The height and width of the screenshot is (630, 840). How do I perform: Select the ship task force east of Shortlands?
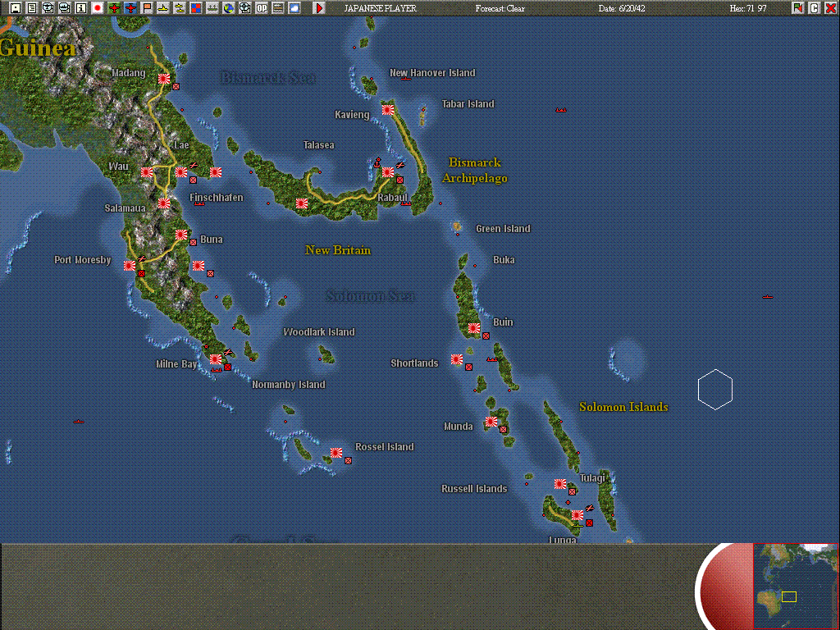(x=492, y=359)
